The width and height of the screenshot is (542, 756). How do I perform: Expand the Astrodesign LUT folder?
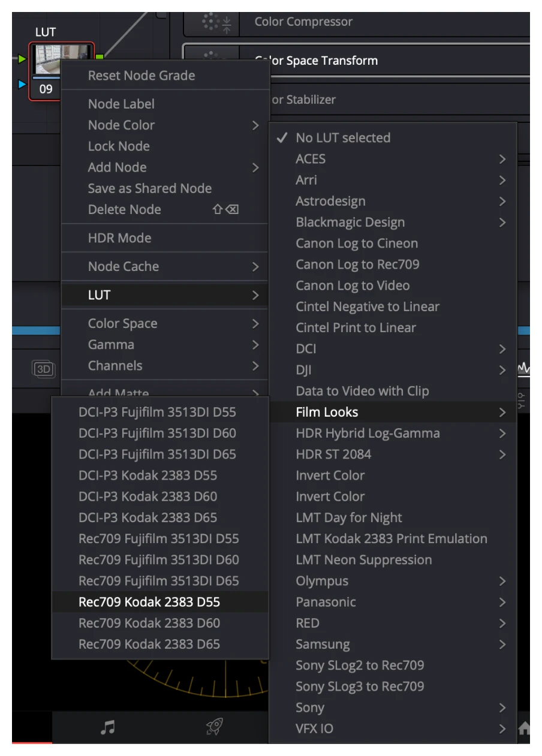[x=393, y=201]
